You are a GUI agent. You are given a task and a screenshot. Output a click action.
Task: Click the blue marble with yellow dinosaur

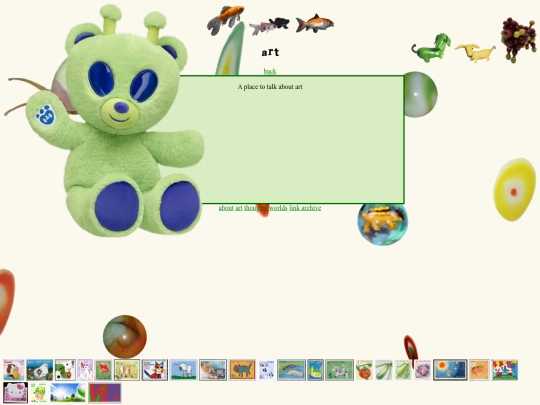pyautogui.click(x=383, y=224)
